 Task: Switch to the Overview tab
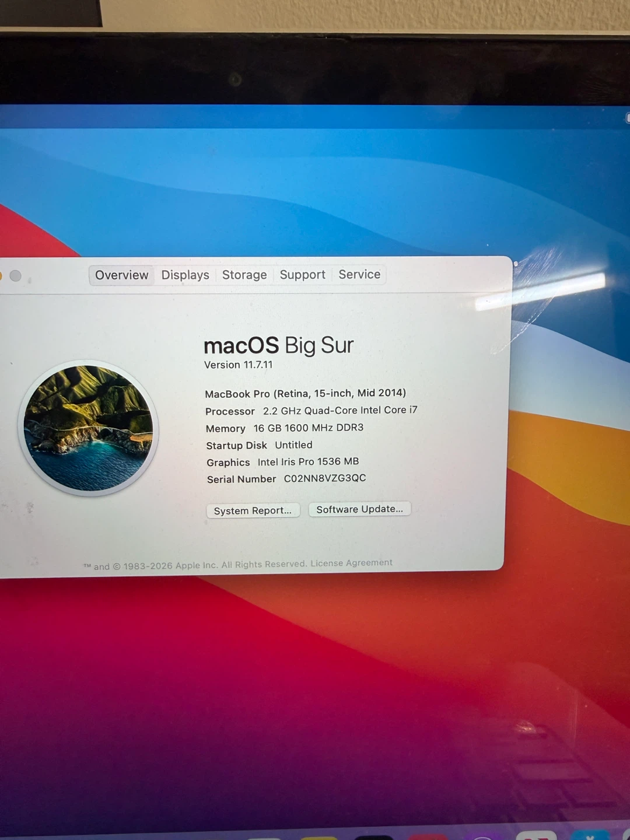click(121, 275)
